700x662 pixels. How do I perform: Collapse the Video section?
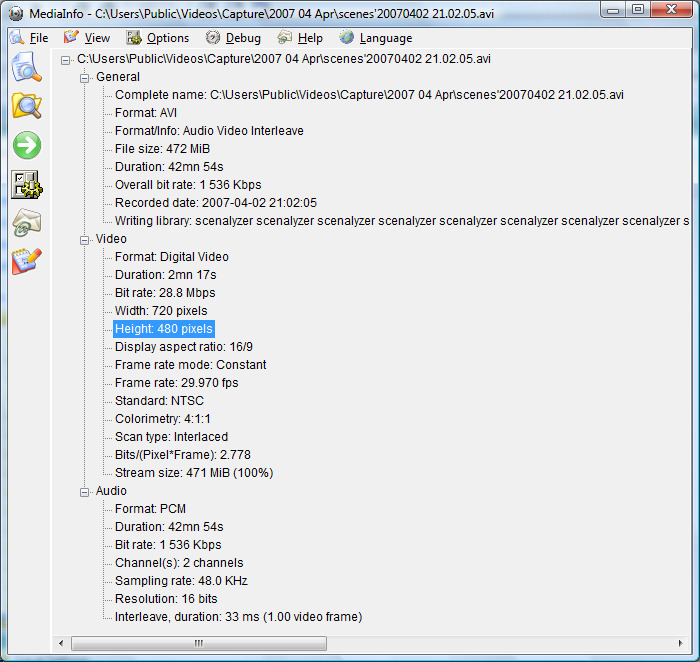tap(84, 240)
